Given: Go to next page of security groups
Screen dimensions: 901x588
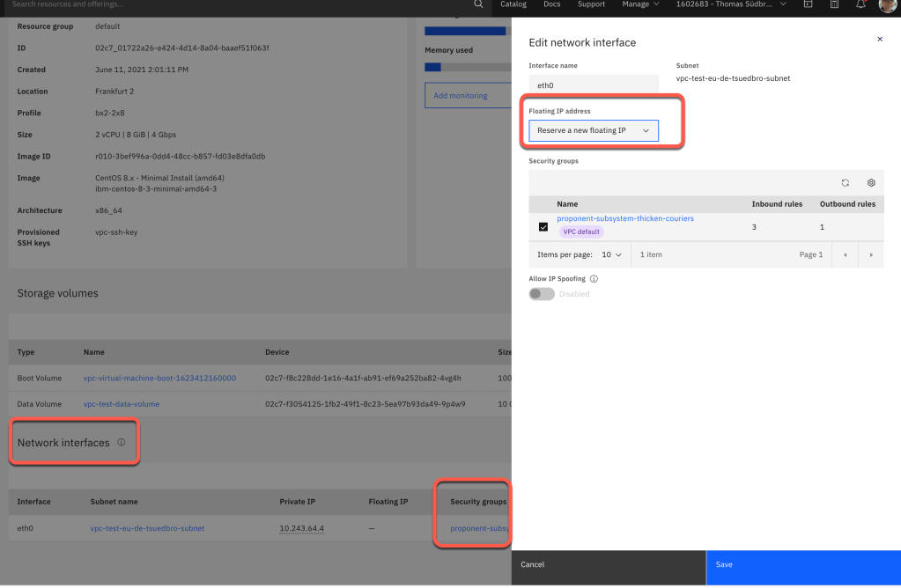Looking at the screenshot, I should tap(871, 254).
